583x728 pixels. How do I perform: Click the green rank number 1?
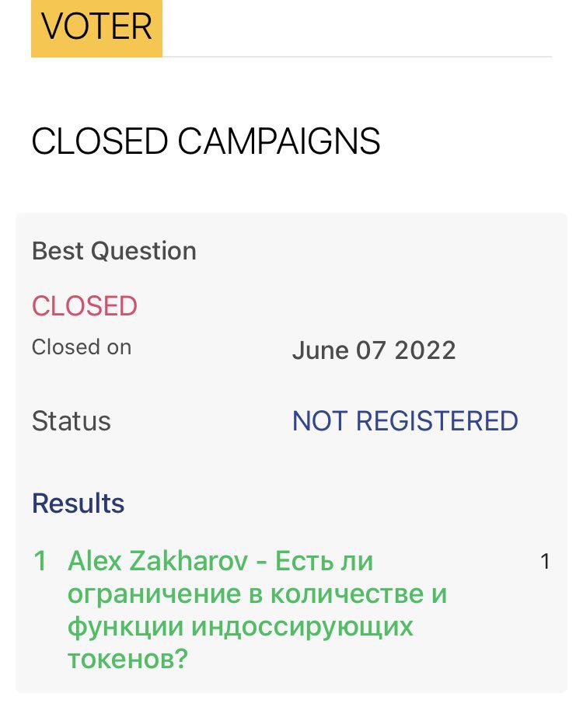[40, 561]
